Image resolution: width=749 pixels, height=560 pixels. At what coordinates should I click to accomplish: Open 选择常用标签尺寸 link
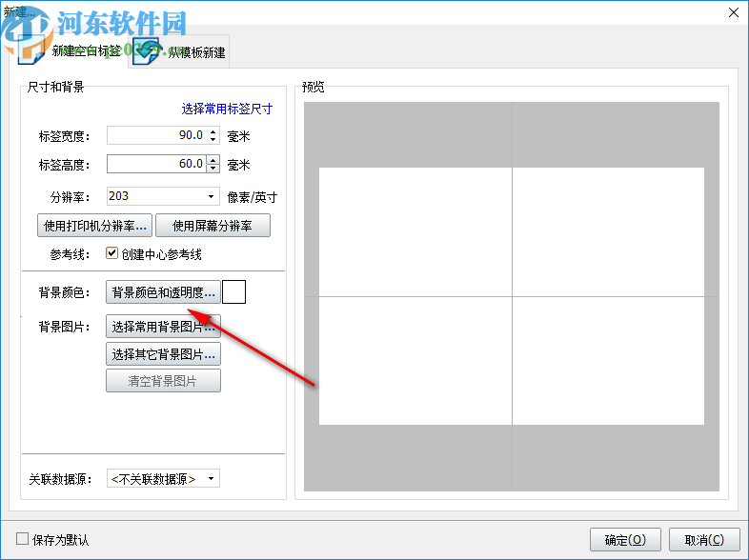click(x=227, y=109)
